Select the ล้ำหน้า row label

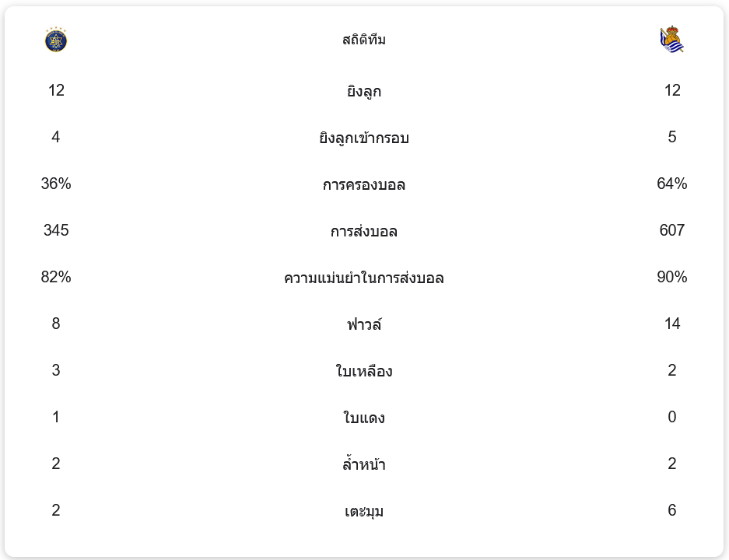point(364,465)
